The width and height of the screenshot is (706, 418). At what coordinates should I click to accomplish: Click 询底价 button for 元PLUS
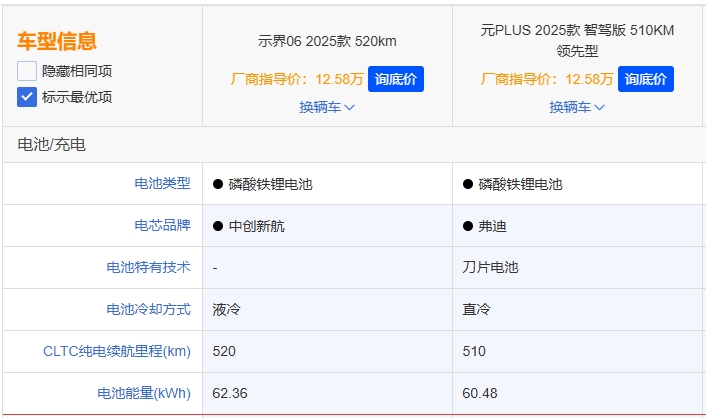646,79
